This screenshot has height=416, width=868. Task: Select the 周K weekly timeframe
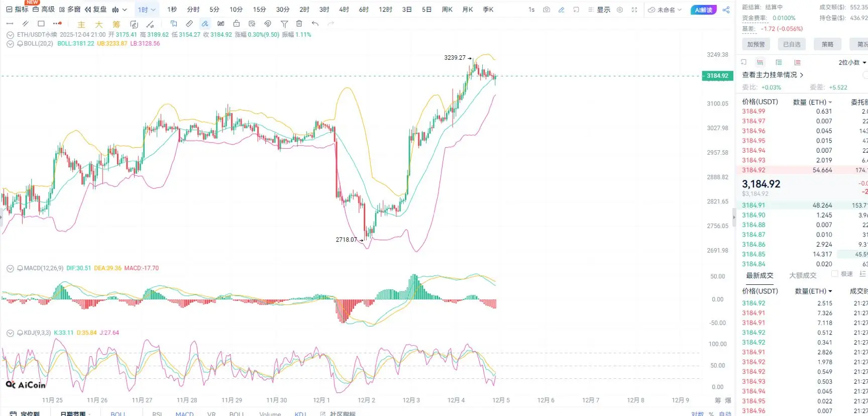[x=447, y=10]
